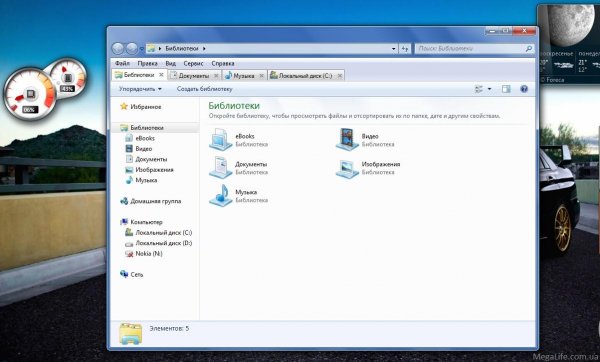Image resolution: width=600 pixels, height=362 pixels.
Task: Click the eBooks library icon in main pane
Action: [x=221, y=139]
